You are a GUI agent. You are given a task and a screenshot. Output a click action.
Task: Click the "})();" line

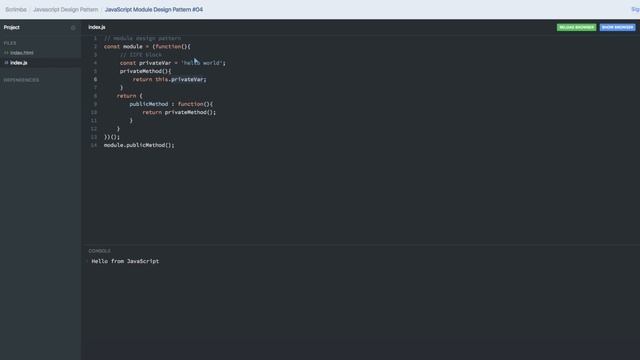[x=112, y=137]
